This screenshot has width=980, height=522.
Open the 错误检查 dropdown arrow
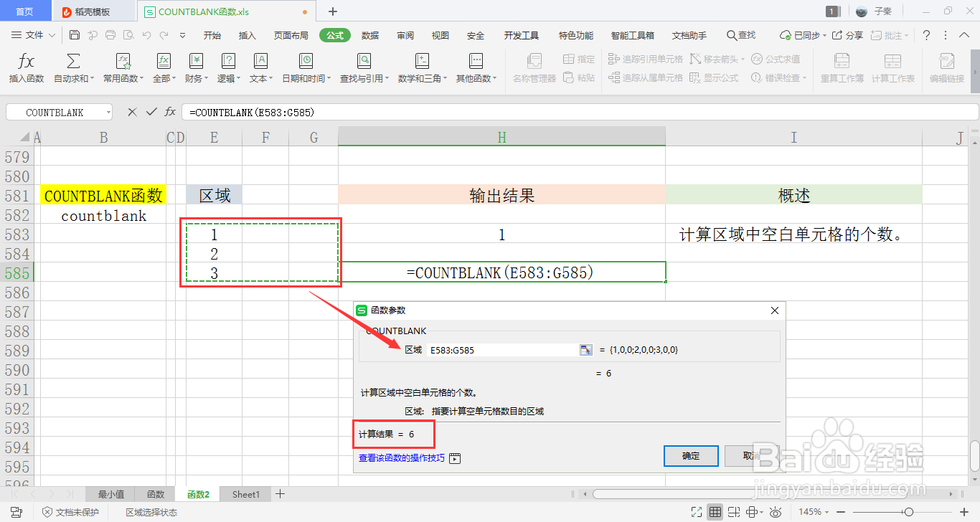[806, 76]
